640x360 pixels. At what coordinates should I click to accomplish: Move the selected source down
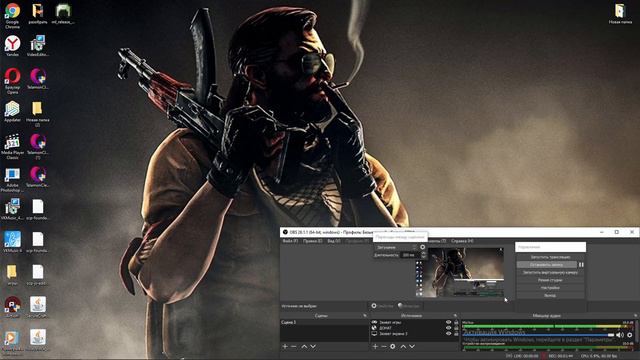(412, 347)
